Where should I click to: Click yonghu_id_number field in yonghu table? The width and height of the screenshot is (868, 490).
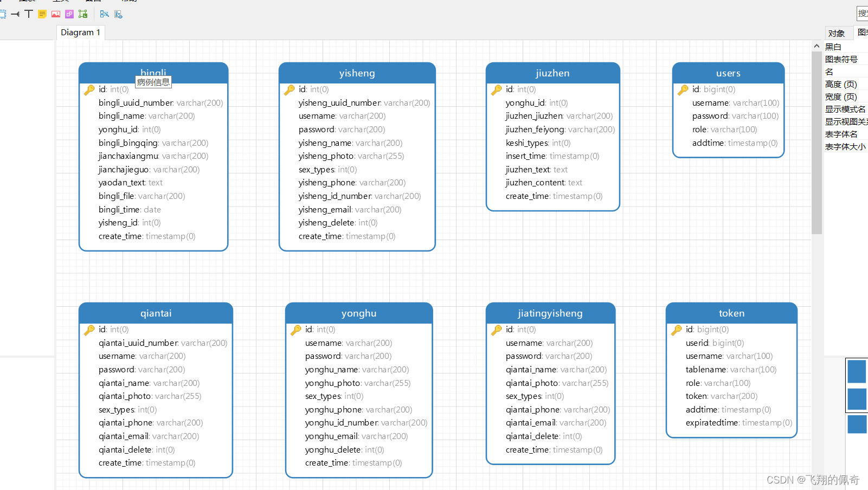(366, 423)
